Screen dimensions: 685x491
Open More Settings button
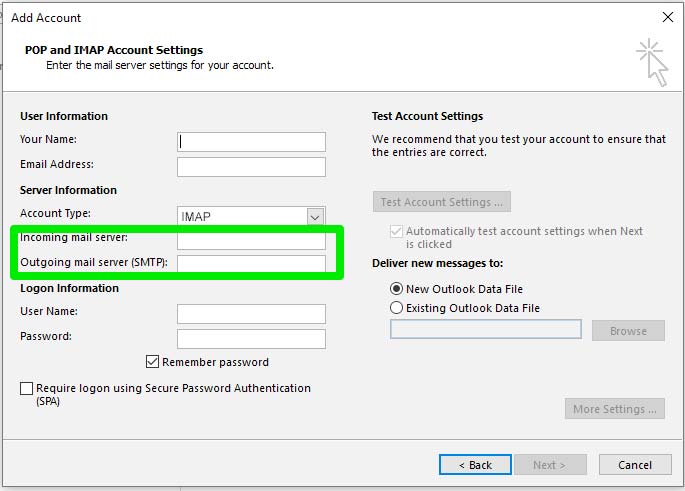pyautogui.click(x=615, y=408)
